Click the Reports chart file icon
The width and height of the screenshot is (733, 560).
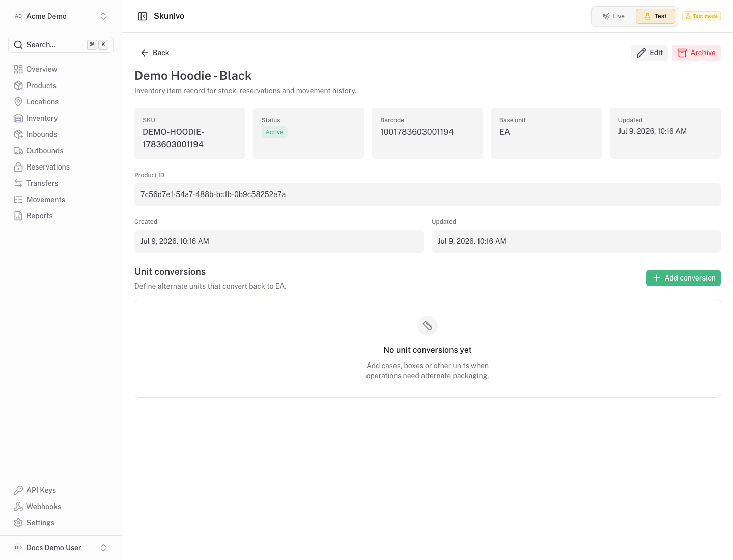(18, 216)
